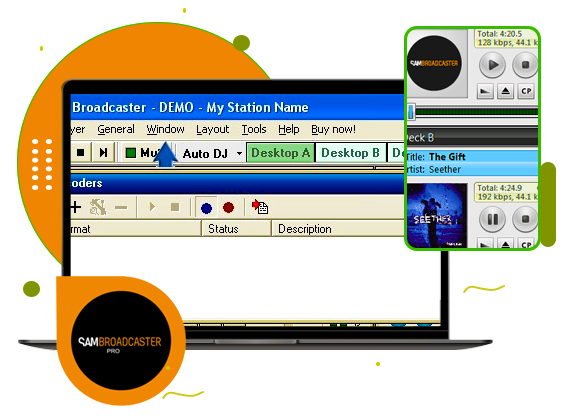Expand the Auto DJ dropdown arrow
This screenshot has width=570, height=420.
pos(239,153)
